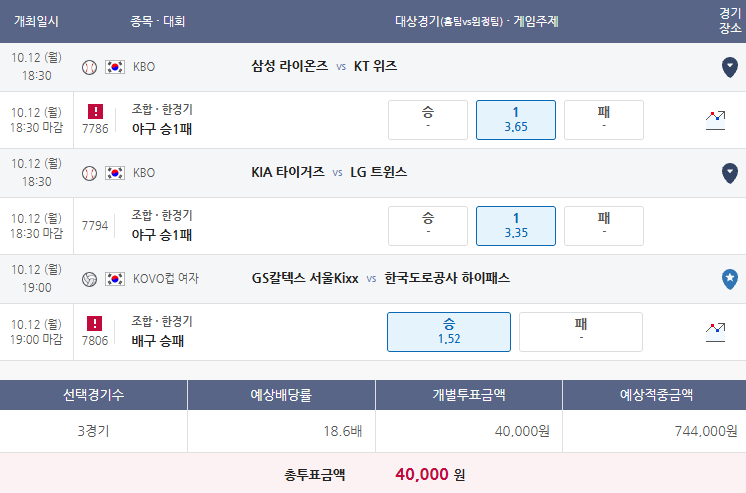Toggle draw option 1 at 3.35 odds
The width and height of the screenshot is (746, 493).
[516, 226]
